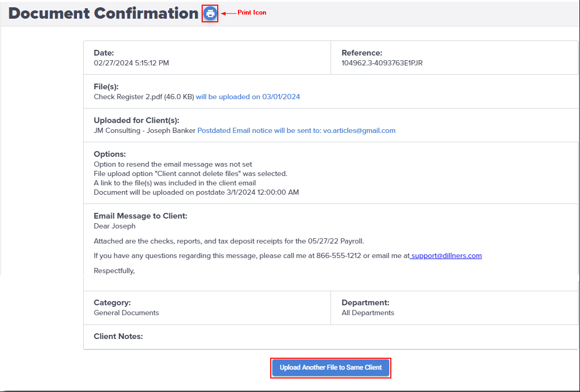Click the Client Notes label

[118, 336]
